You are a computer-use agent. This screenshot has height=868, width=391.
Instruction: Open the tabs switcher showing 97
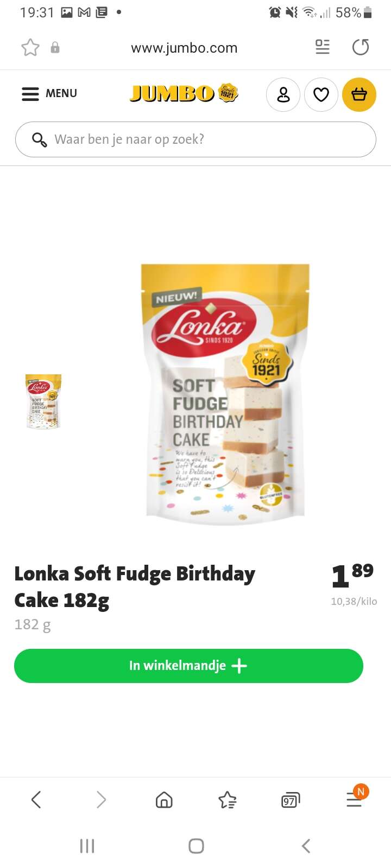[x=291, y=800]
